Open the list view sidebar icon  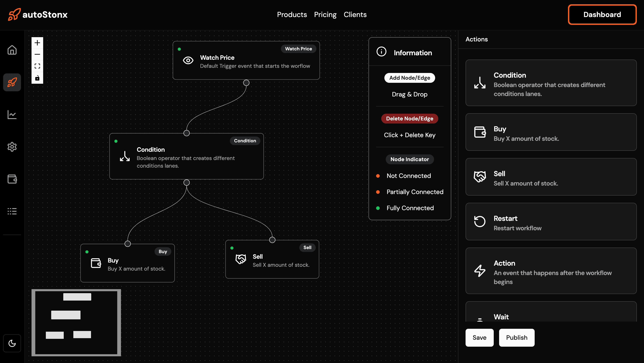pos(12,211)
